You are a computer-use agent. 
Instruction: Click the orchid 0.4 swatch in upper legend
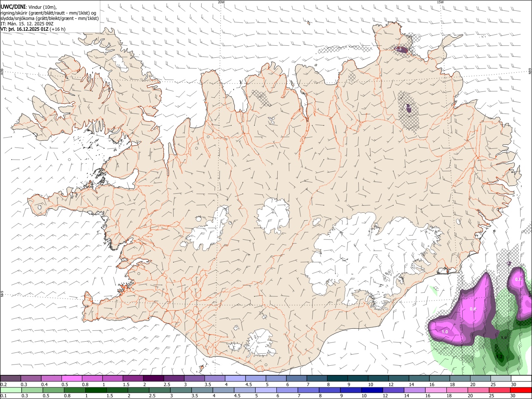[x=52, y=379]
